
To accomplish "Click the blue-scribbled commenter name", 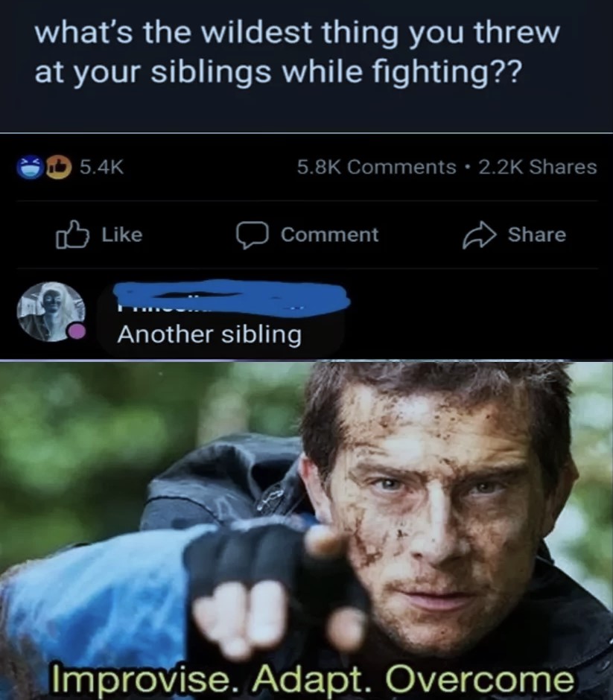I will [231, 297].
